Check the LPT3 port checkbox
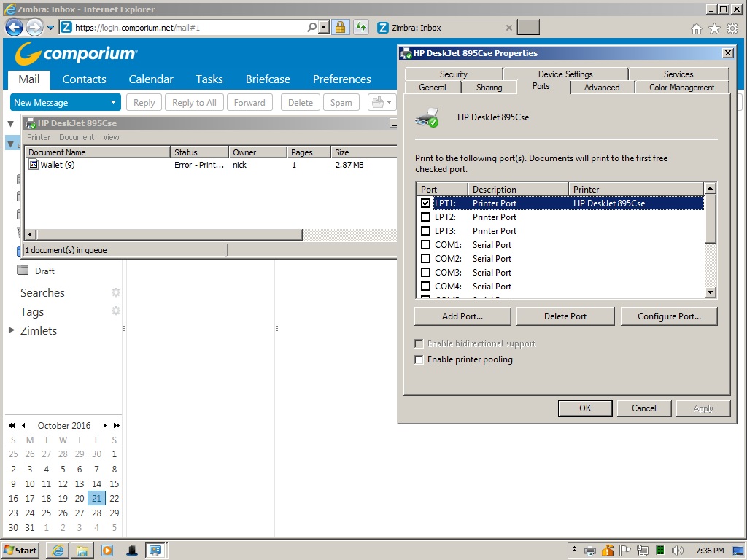 [x=426, y=231]
